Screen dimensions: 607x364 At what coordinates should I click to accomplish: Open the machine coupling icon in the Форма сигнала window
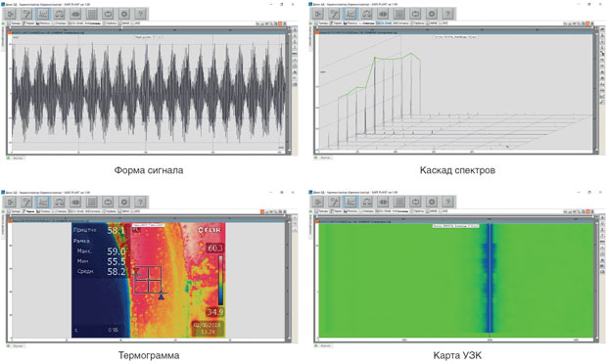(75, 14)
